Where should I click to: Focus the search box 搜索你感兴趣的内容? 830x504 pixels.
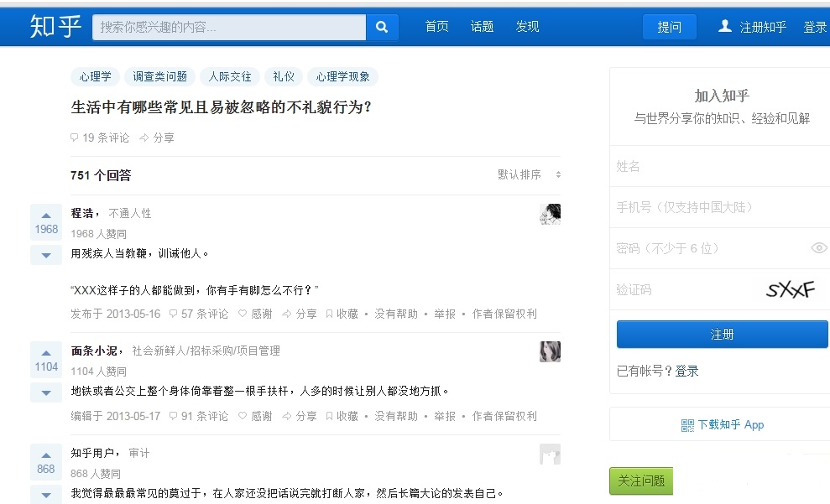coord(229,27)
